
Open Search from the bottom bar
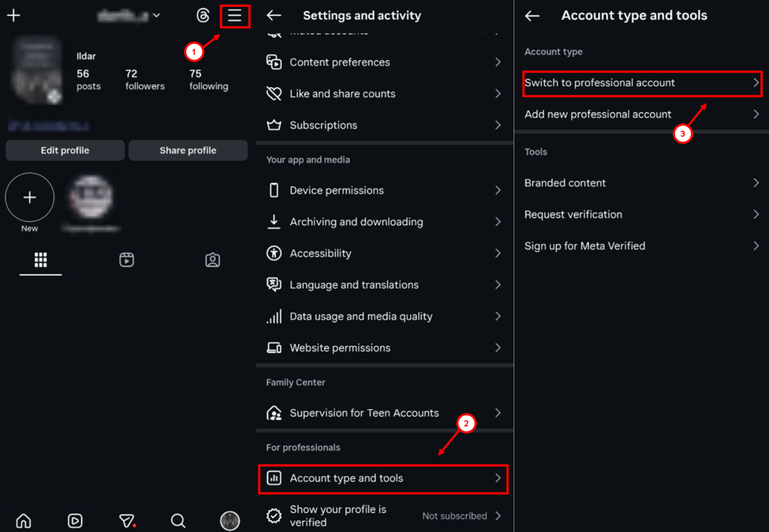(x=178, y=520)
